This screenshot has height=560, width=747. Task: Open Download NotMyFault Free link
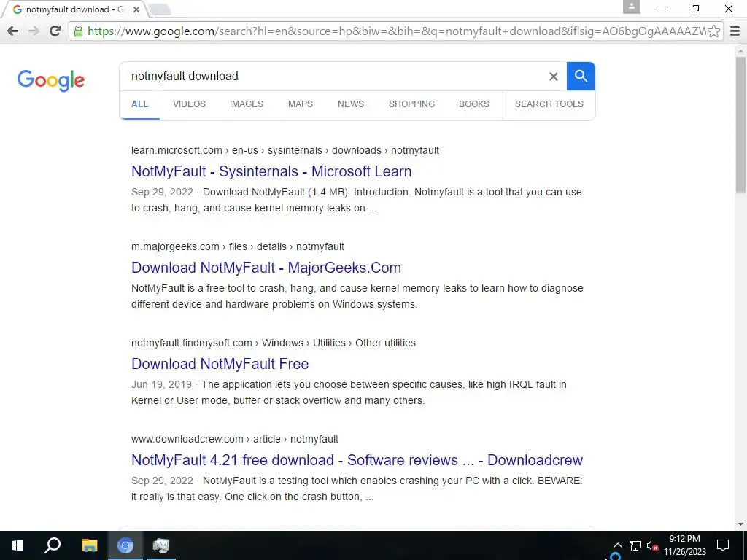[x=220, y=364]
